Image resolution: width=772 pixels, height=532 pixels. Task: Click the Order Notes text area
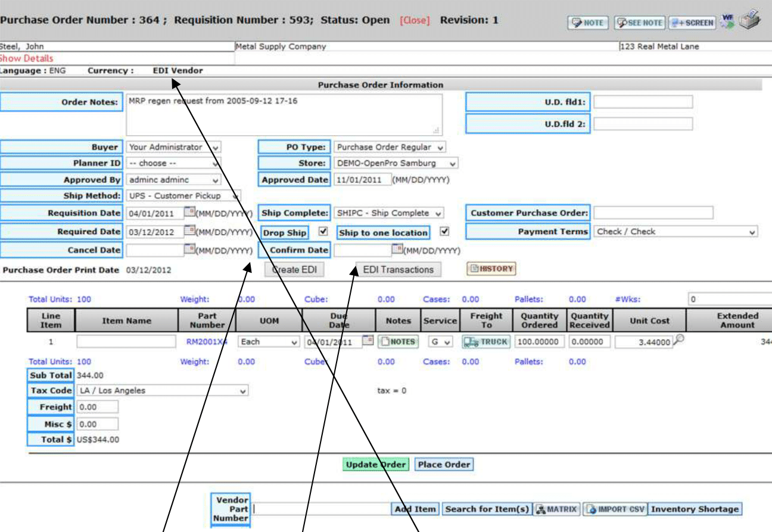[284, 115]
